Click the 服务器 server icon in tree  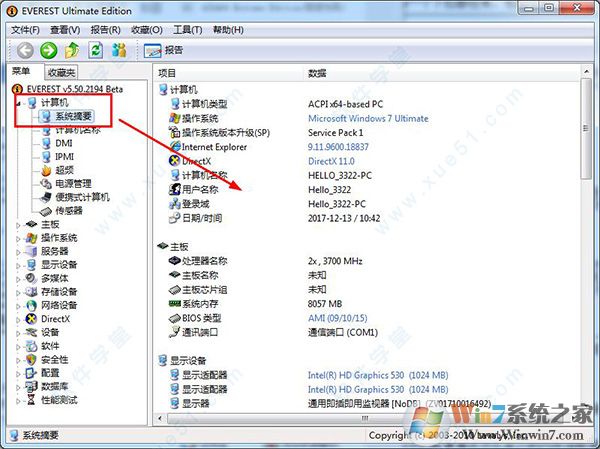tap(31, 251)
